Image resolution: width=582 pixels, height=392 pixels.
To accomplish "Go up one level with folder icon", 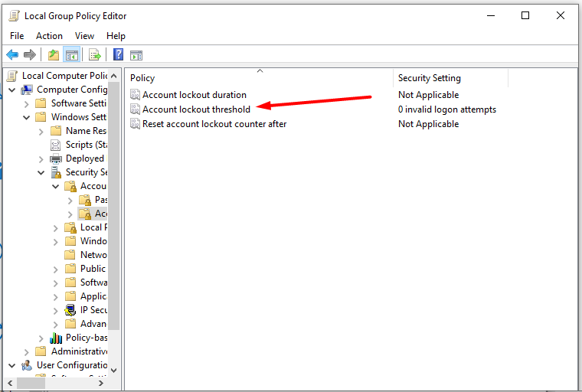I will (x=54, y=55).
